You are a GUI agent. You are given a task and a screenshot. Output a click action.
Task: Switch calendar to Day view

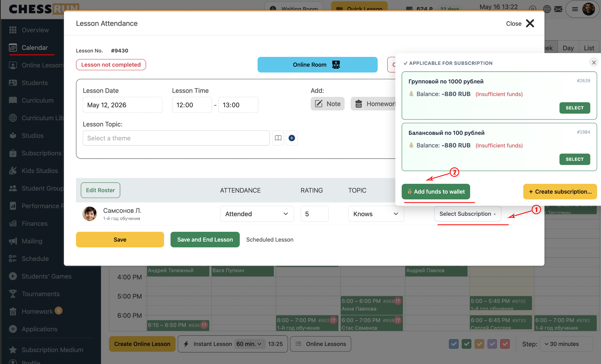pos(568,48)
